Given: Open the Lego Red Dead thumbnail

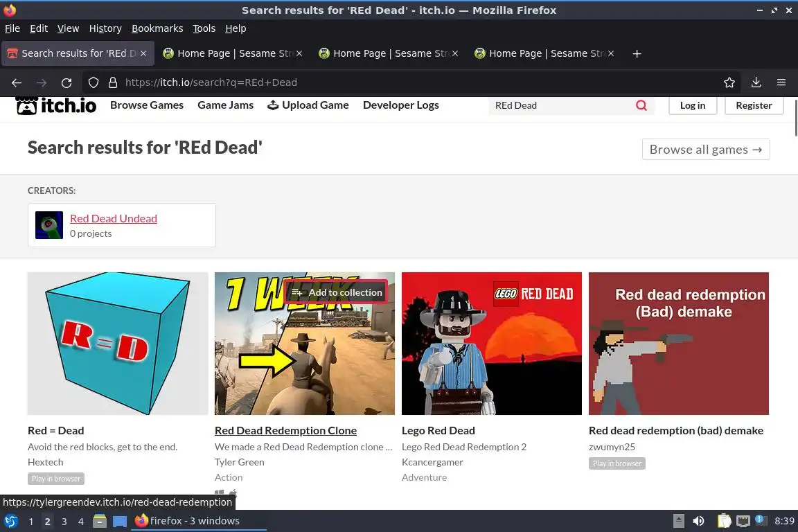Looking at the screenshot, I should point(492,344).
